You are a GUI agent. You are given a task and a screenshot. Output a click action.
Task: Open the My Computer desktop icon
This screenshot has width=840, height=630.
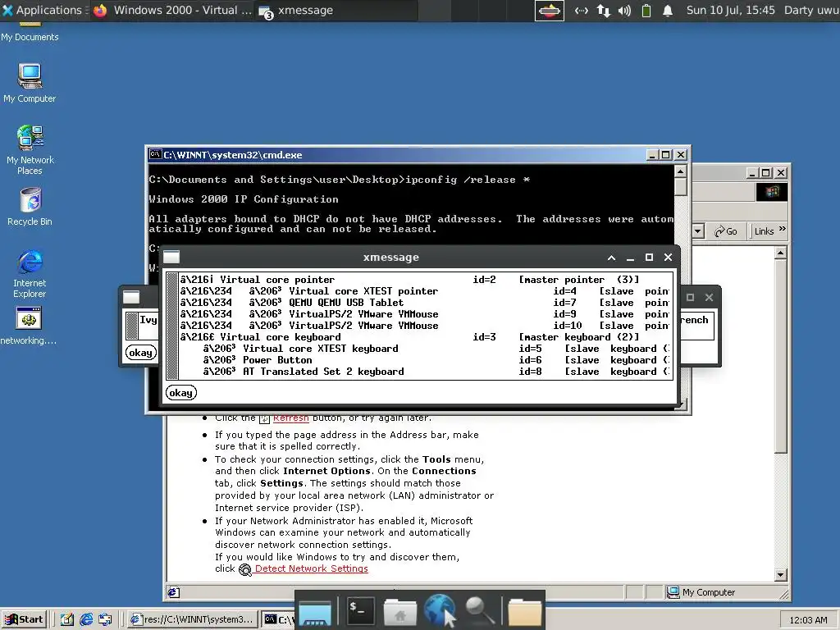click(x=30, y=83)
